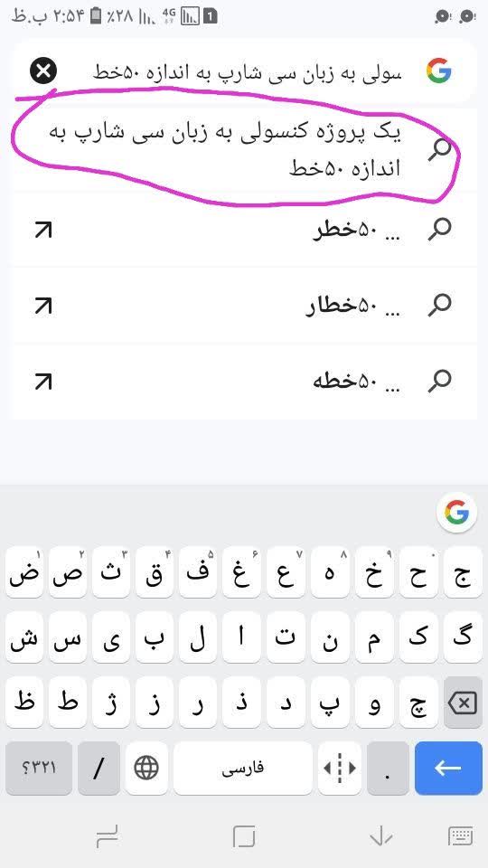The width and height of the screenshot is (488, 868).
Task: Choose the ۵۰خطر search suggestion
Action: click(243, 230)
